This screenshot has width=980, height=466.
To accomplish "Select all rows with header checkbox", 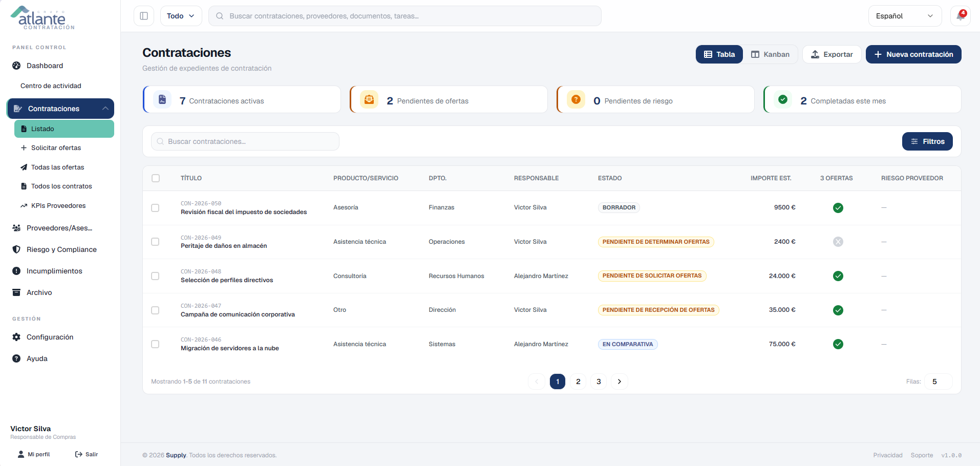I will click(x=156, y=178).
